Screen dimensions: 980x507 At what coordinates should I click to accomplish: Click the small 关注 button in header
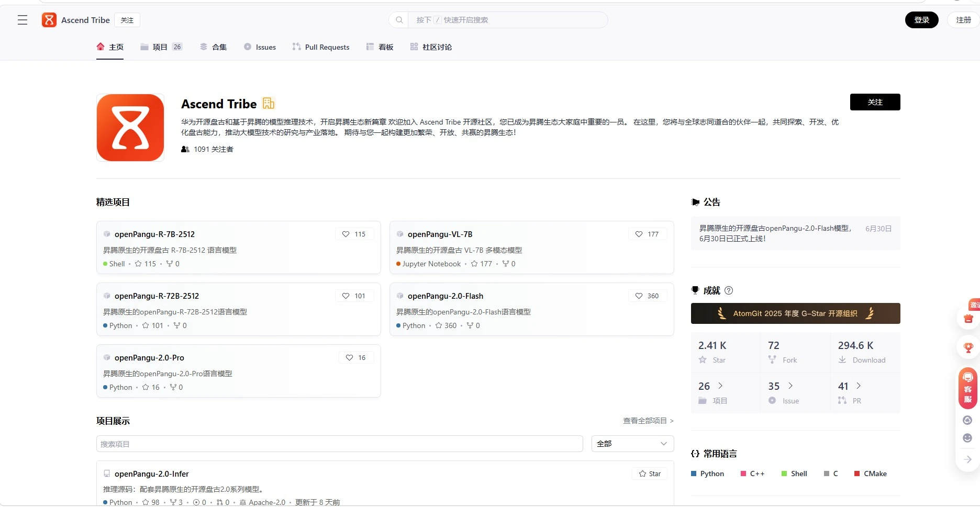[x=127, y=20]
